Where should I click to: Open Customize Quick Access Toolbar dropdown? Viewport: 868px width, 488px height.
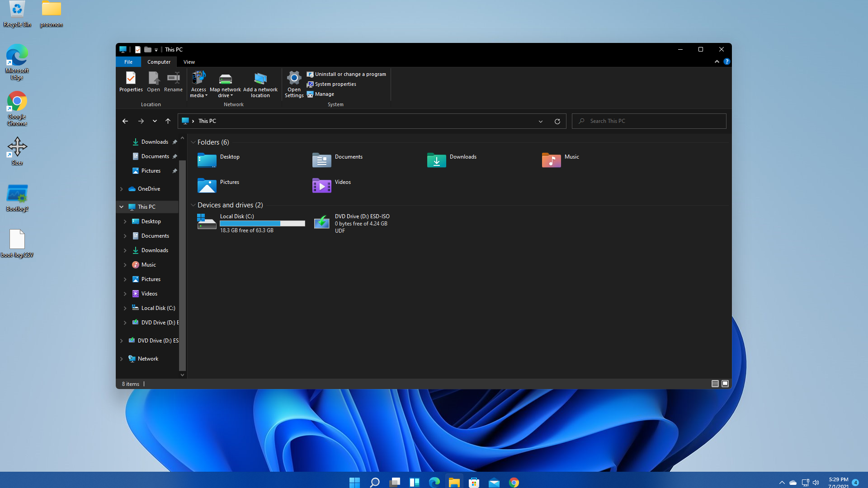(156, 50)
